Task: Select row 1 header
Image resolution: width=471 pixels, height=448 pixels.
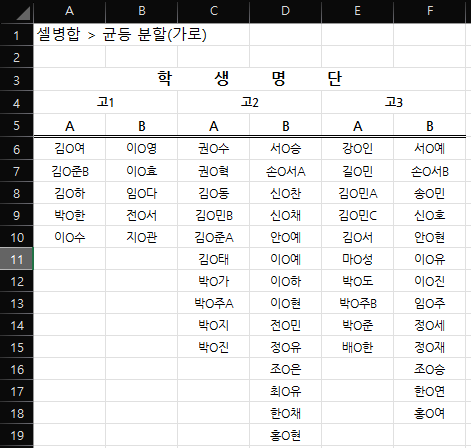Action: pyautogui.click(x=17, y=35)
